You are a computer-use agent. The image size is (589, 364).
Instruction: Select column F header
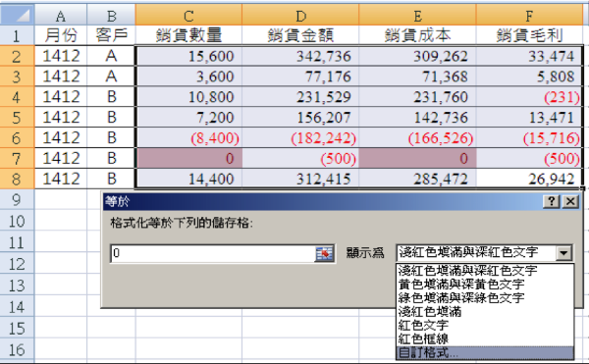529,16
